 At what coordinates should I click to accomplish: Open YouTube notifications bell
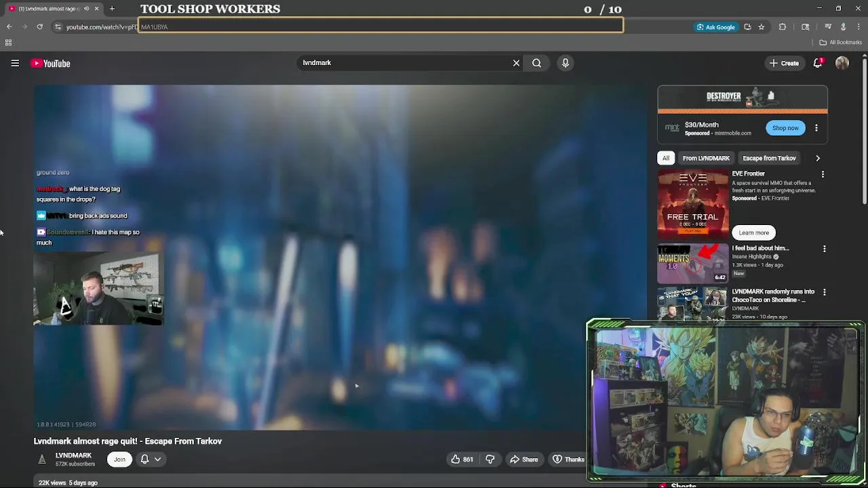click(x=818, y=63)
